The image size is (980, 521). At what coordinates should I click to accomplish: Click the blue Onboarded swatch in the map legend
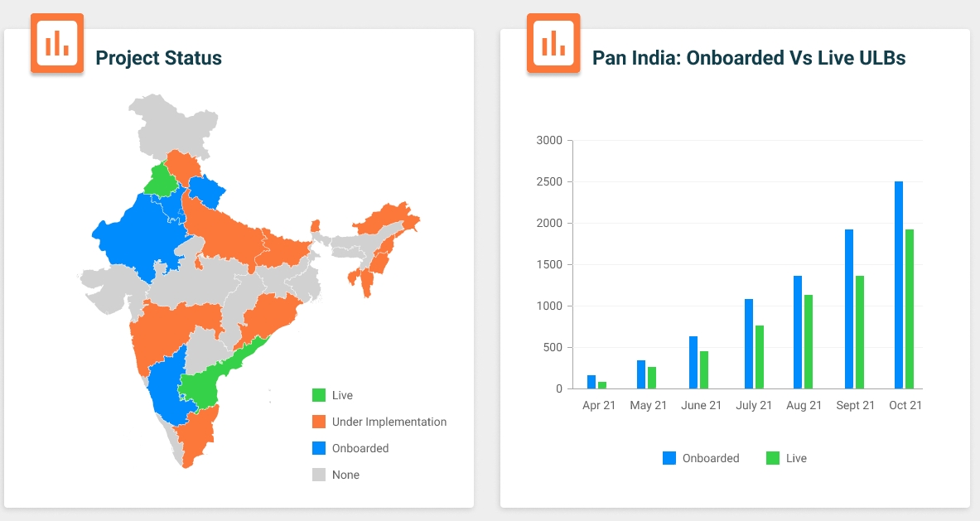click(x=319, y=448)
